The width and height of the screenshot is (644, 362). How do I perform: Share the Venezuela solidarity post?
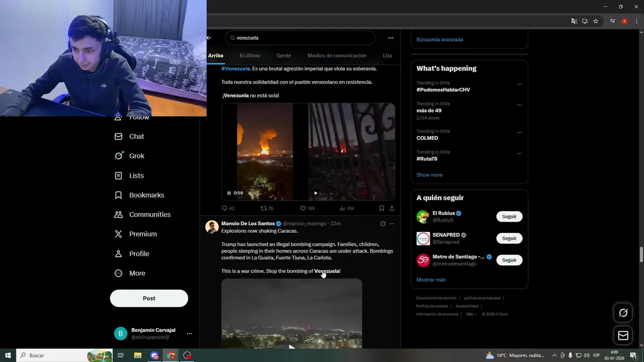[x=391, y=208]
